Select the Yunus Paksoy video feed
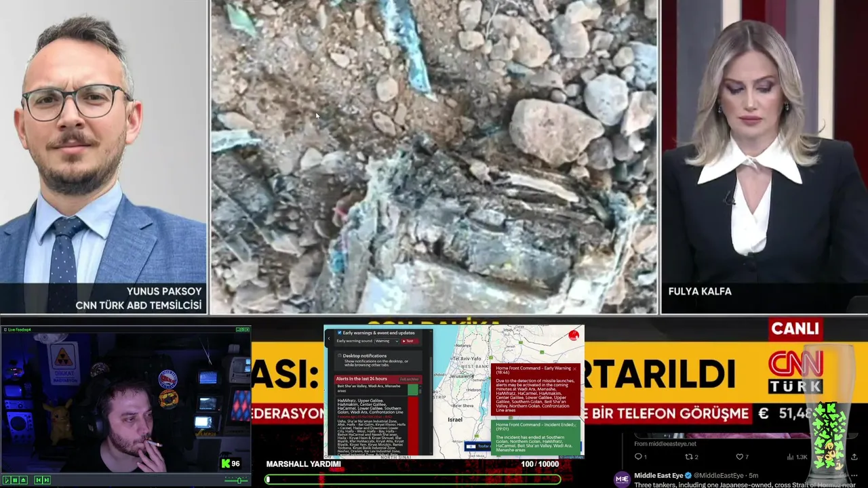The image size is (868, 488). pyautogui.click(x=104, y=157)
